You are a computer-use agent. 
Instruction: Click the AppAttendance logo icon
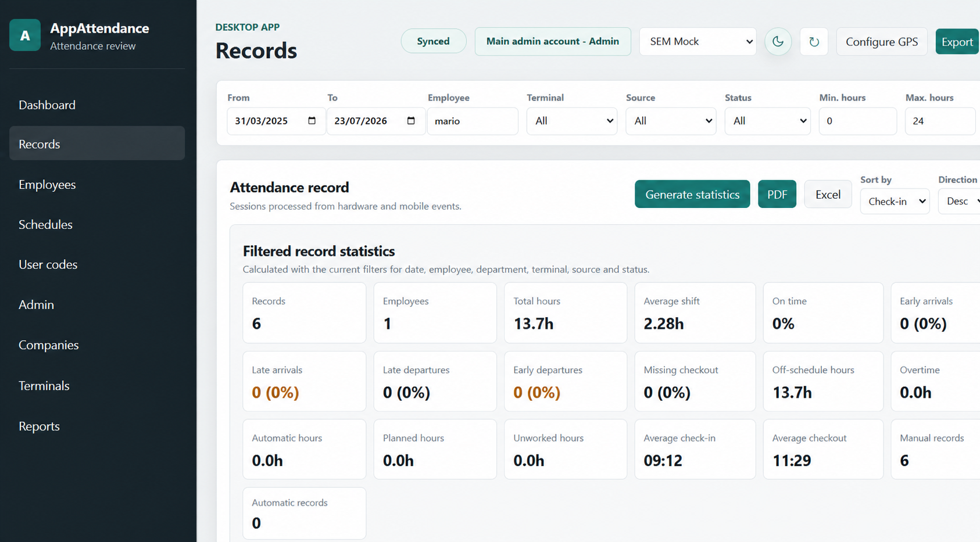[25, 35]
